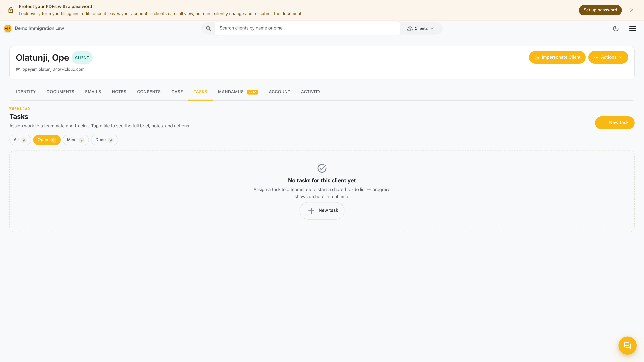Click the Demo Immigration Law scales logo
Viewport: 644px width, 362px height.
[x=8, y=28]
